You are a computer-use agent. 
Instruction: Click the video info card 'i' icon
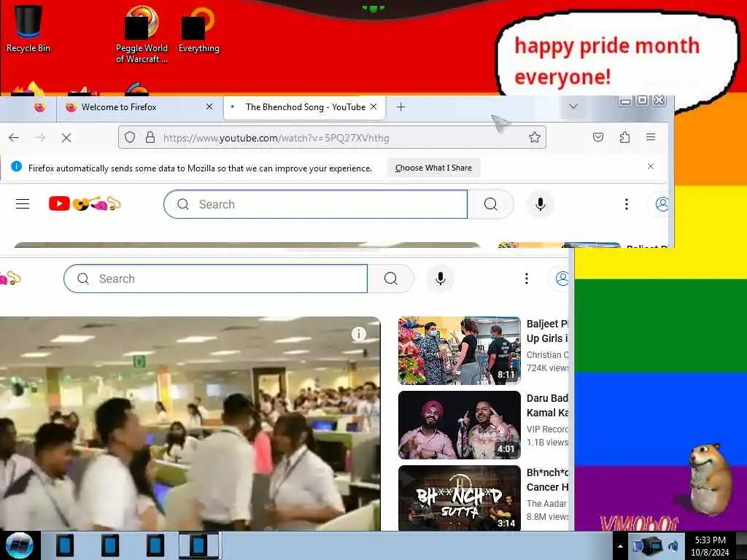coord(359,334)
